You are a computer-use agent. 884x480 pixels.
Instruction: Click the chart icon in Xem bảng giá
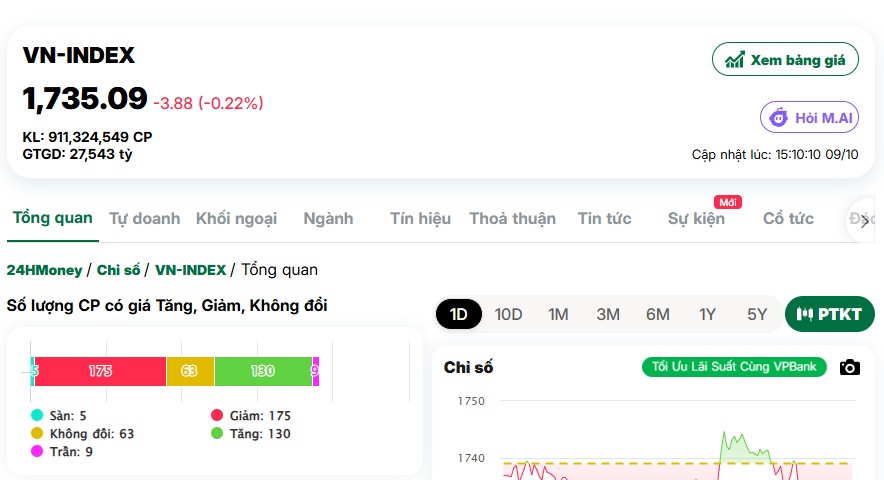coord(734,60)
